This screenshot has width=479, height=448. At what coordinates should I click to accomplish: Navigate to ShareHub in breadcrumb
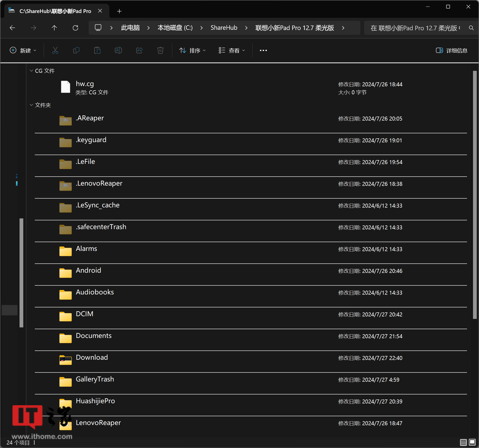(224, 28)
